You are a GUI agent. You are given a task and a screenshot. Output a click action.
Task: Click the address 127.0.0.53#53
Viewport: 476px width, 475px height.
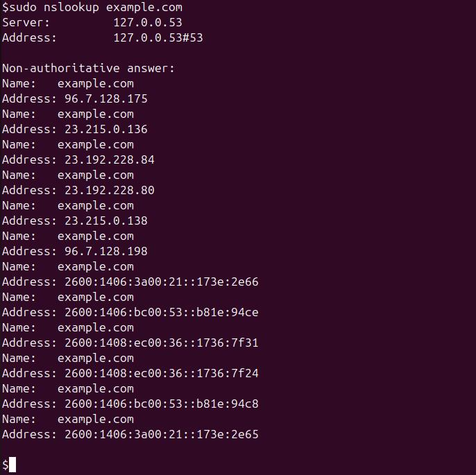(x=158, y=37)
